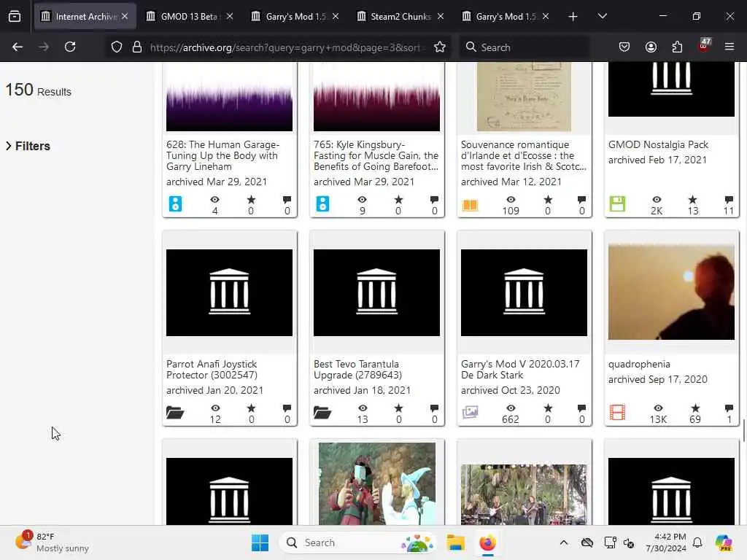Click the Firefox taskbar icon
The image size is (747, 560).
point(487,542)
